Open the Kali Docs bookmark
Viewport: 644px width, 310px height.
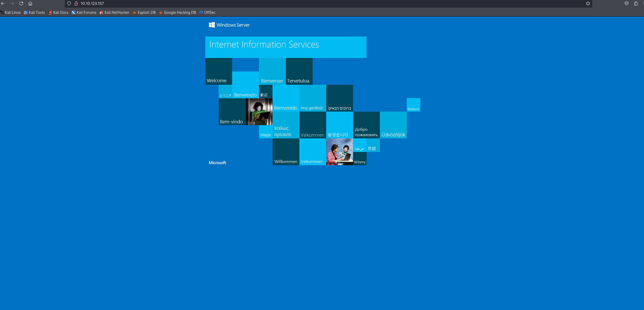(x=59, y=13)
